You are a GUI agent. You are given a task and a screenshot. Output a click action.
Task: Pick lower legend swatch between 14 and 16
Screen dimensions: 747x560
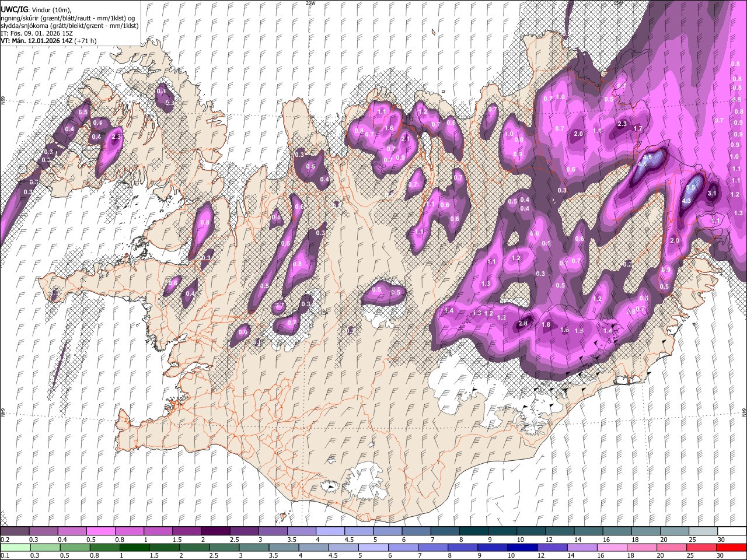pyautogui.click(x=581, y=547)
